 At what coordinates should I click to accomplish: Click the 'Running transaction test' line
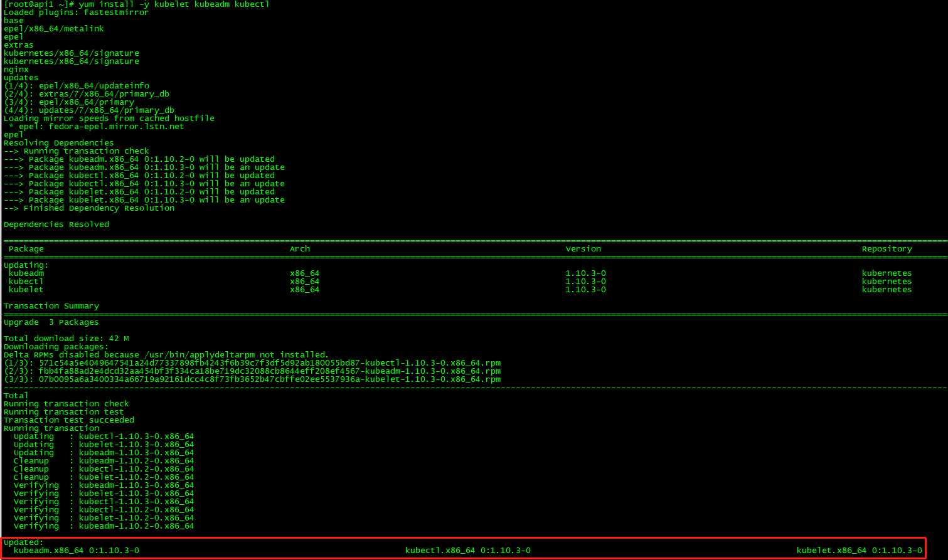64,412
